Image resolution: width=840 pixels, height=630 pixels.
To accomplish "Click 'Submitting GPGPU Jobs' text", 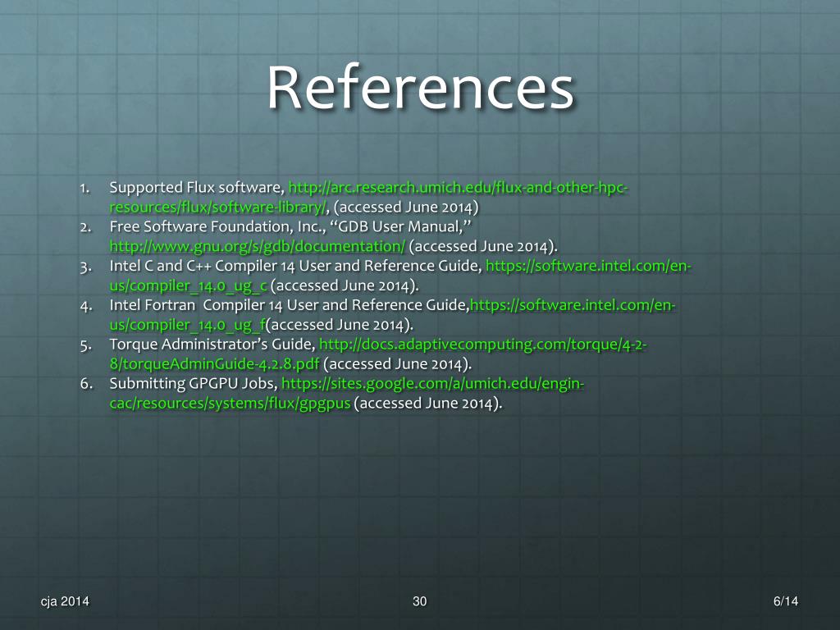I will [193, 384].
